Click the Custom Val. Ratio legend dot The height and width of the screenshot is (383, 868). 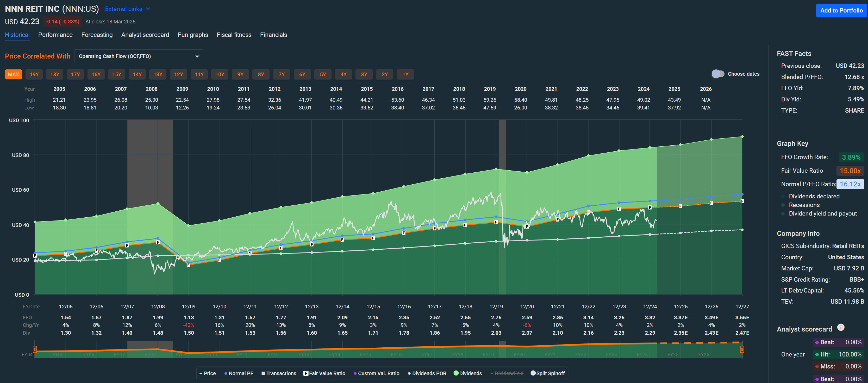355,373
